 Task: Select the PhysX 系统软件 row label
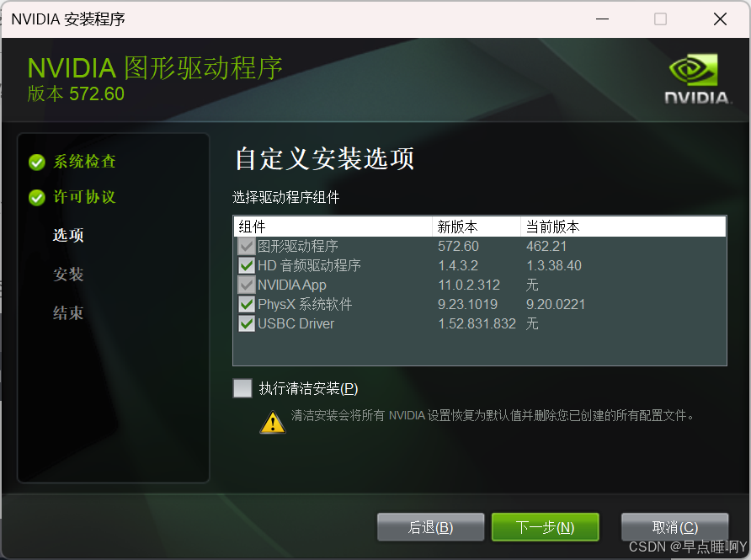tap(305, 304)
